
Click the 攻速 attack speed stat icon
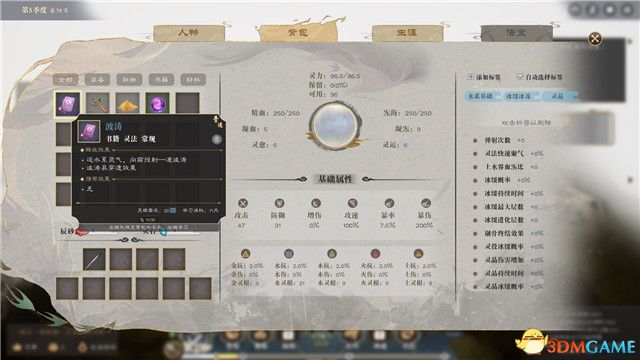tap(352, 203)
